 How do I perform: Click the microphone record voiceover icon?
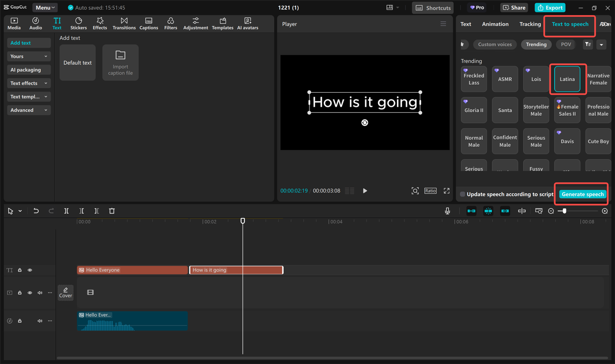[x=447, y=211]
